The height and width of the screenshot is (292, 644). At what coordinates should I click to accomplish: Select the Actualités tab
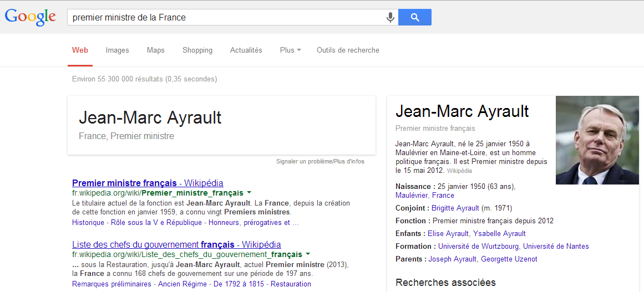[246, 50]
